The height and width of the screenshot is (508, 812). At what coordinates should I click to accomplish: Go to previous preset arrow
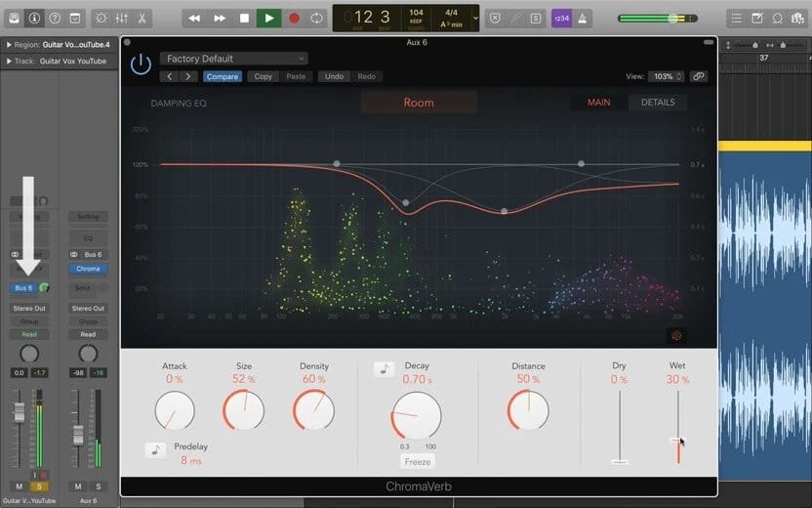pyautogui.click(x=170, y=76)
